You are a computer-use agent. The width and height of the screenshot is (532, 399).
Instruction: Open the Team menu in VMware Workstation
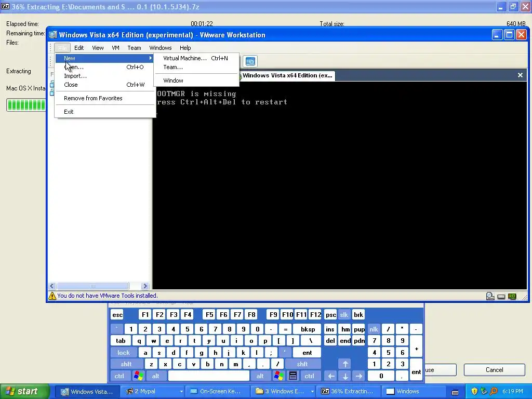pos(134,48)
